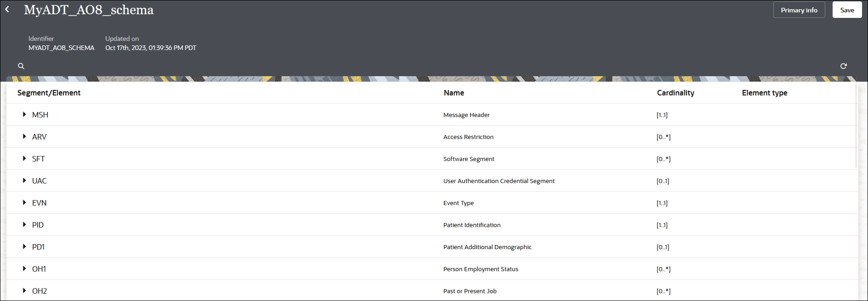Image resolution: width=868 pixels, height=301 pixels.
Task: Click the Event Type name cell
Action: (459, 203)
